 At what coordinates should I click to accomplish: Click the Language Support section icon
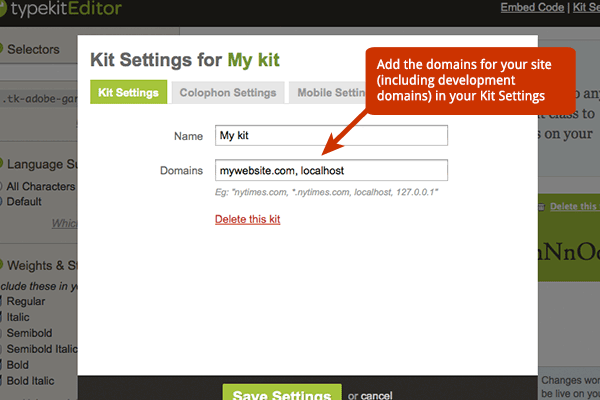tap(3, 163)
